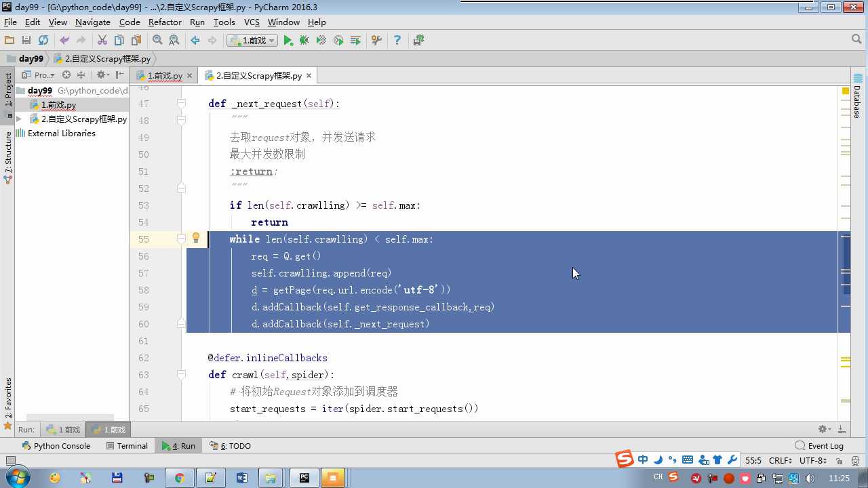Click the Profile run icon
The height and width of the screenshot is (488, 868).
click(x=338, y=41)
